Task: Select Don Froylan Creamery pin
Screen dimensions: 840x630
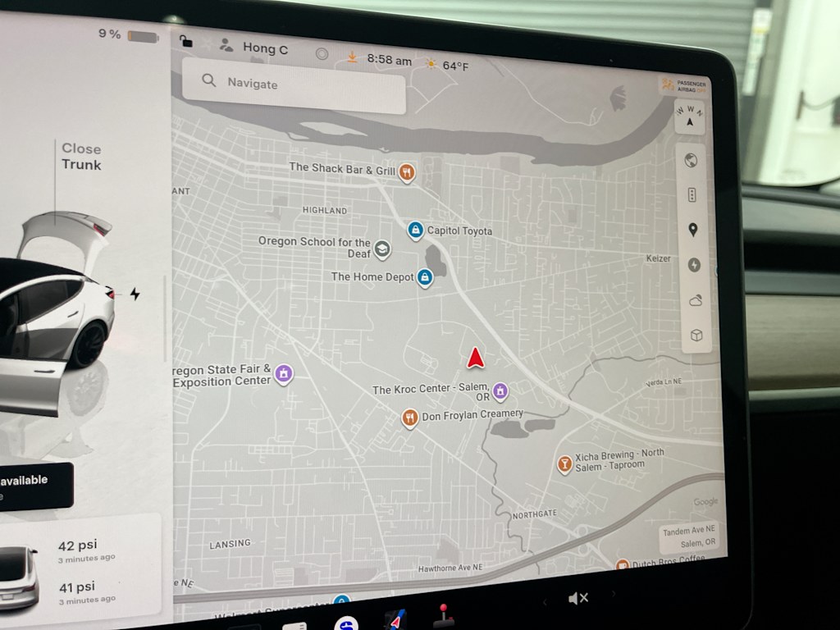Action: pos(410,418)
